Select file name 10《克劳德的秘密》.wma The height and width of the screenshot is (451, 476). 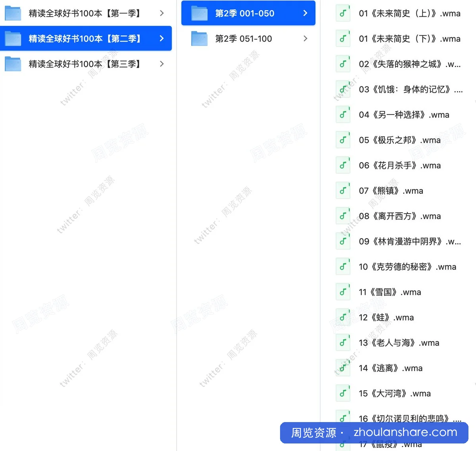tap(407, 267)
